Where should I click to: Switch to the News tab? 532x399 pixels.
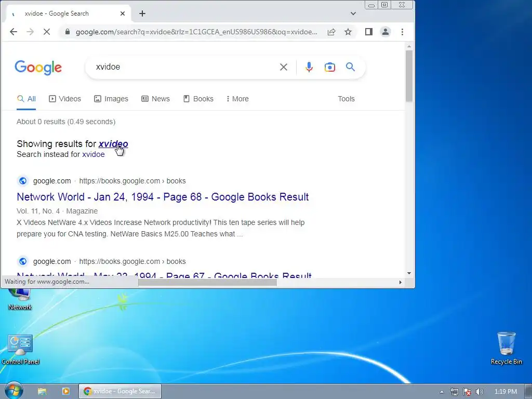155,99
